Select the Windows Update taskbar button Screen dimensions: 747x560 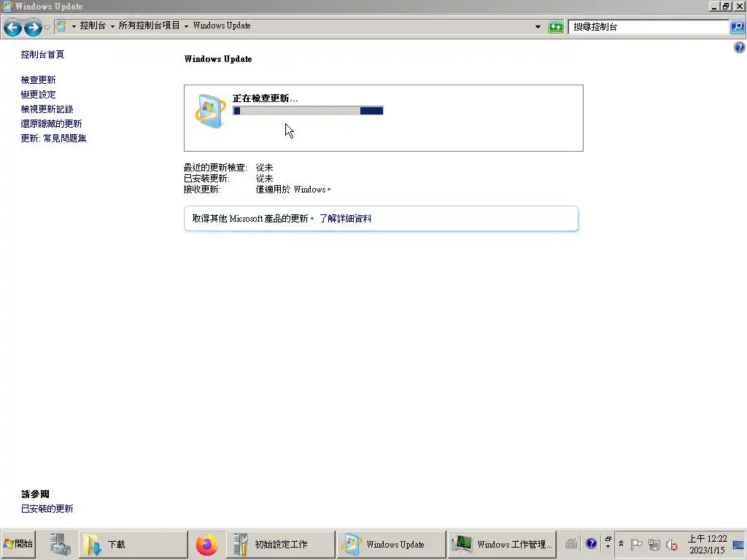(x=392, y=544)
